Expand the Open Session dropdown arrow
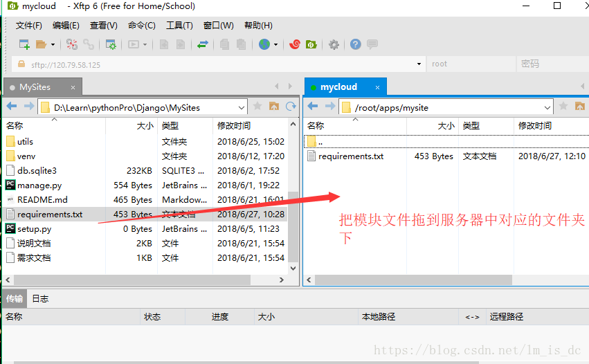 click(x=53, y=44)
